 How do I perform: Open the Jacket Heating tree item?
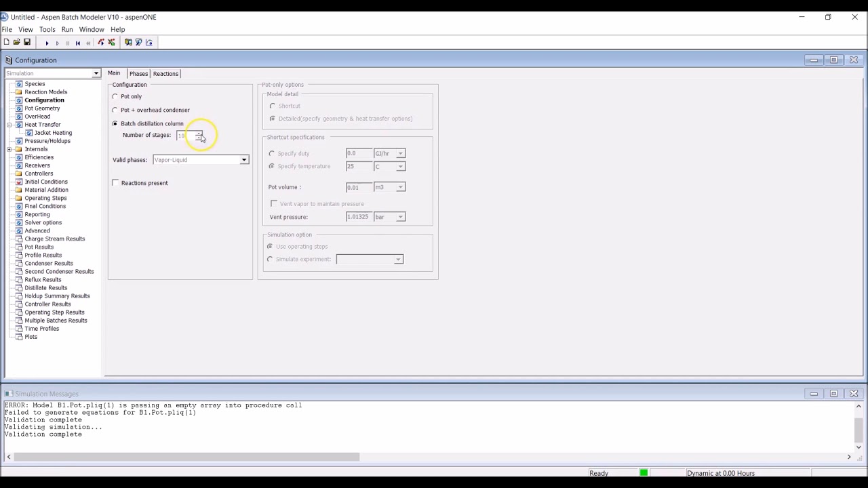53,133
